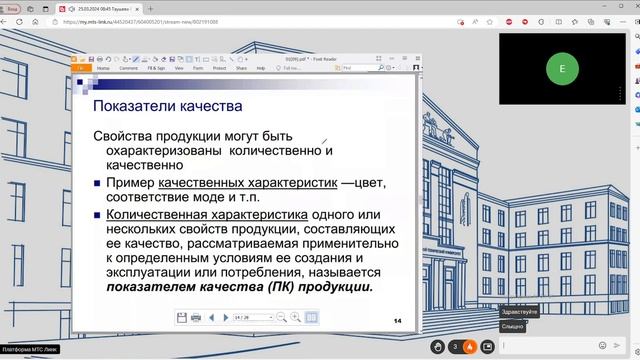
Task: Open the Home tab in Foxit Reader
Action: pos(103,68)
